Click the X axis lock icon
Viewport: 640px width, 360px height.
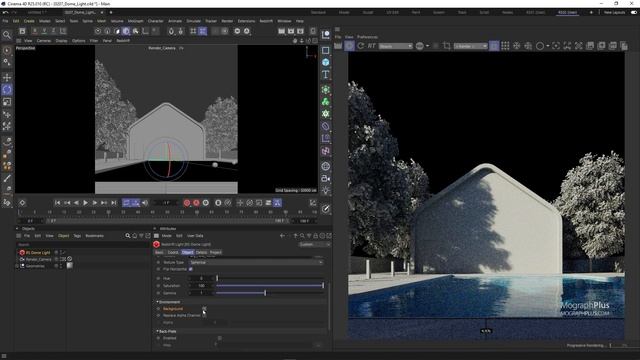[35, 31]
